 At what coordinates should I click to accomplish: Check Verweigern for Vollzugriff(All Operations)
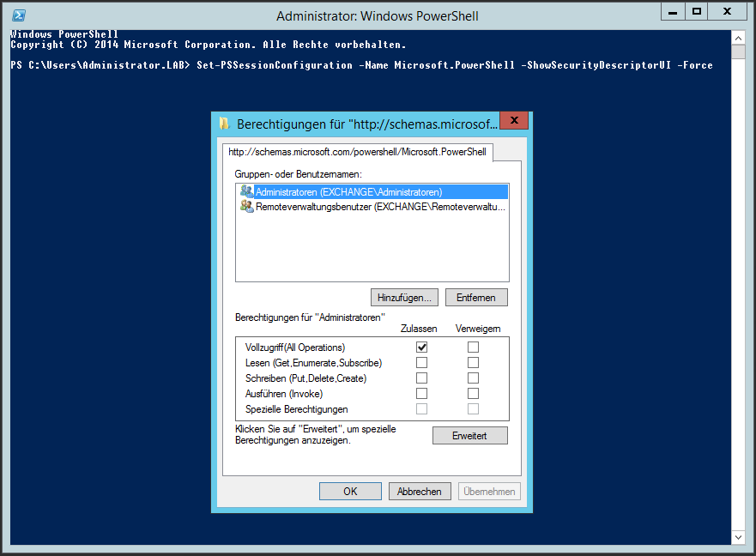tap(474, 347)
